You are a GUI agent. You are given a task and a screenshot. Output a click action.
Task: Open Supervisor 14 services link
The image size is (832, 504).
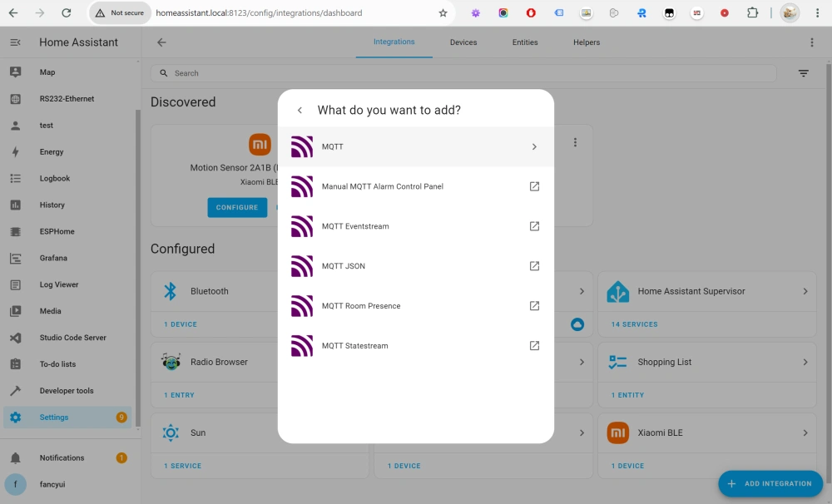point(634,324)
